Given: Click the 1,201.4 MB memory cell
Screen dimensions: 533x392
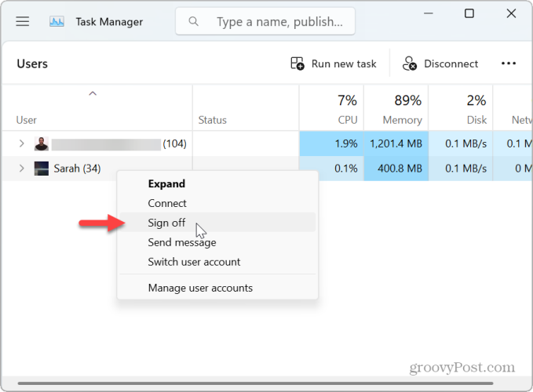Looking at the screenshot, I should click(x=396, y=143).
